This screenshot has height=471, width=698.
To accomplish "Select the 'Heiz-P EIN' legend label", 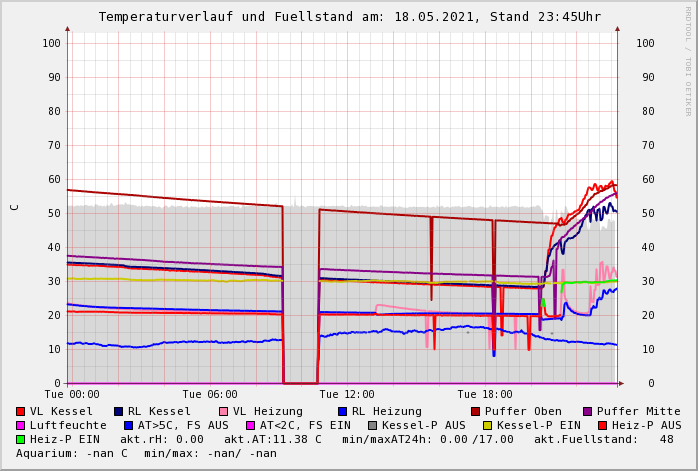I will (65, 439).
